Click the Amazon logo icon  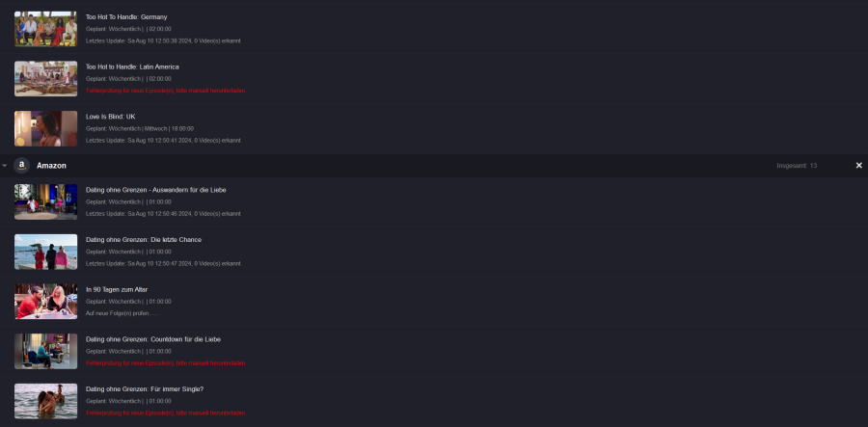pos(21,166)
